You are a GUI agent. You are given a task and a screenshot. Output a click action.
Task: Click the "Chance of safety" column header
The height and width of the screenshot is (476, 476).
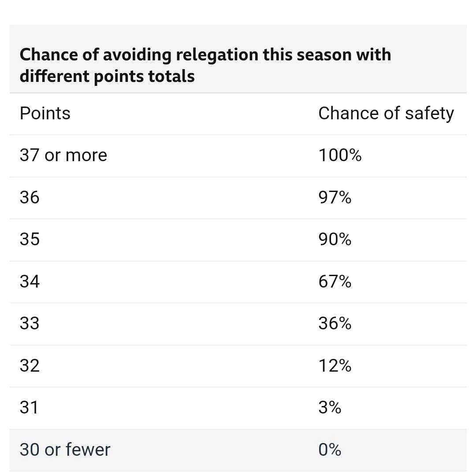[x=386, y=114]
